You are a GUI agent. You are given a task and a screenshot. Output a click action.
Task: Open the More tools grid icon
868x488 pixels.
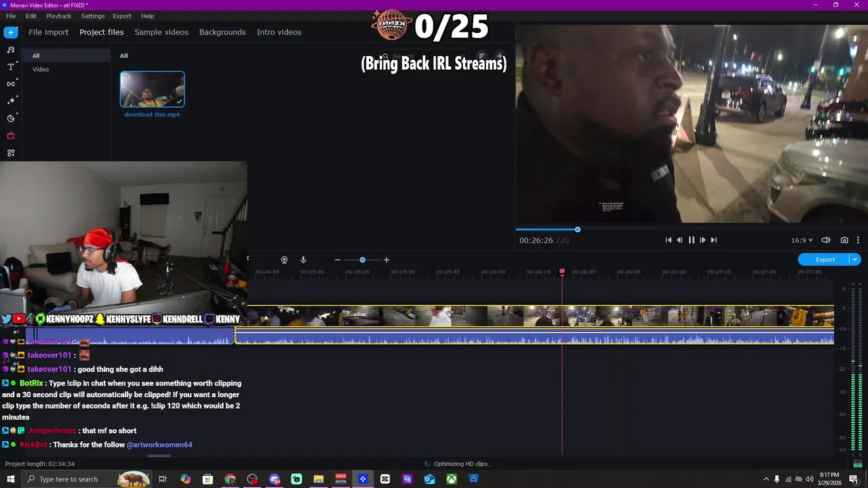11,153
